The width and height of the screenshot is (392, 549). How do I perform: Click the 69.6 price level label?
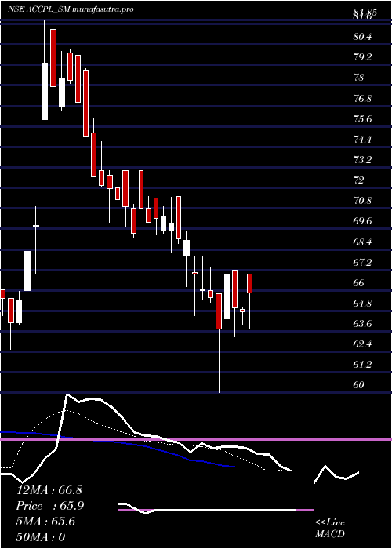point(364,221)
